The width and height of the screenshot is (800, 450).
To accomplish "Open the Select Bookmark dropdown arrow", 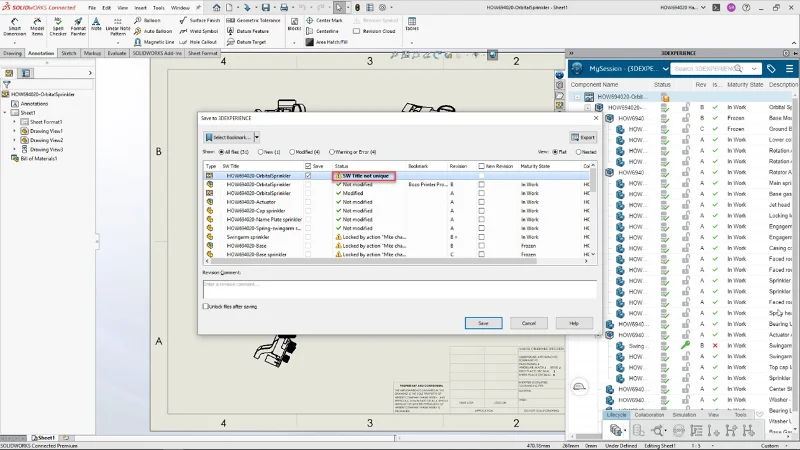I will click(257, 137).
